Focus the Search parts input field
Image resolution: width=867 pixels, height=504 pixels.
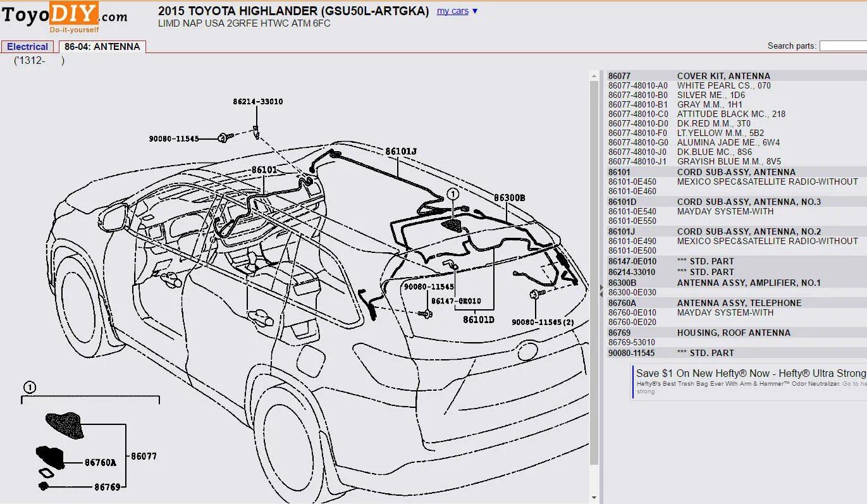tap(843, 46)
